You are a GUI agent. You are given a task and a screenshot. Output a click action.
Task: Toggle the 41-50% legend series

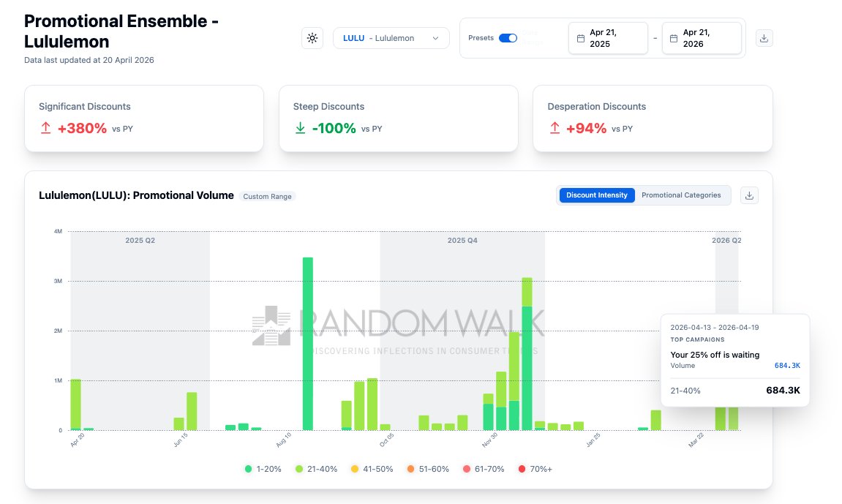(x=372, y=469)
